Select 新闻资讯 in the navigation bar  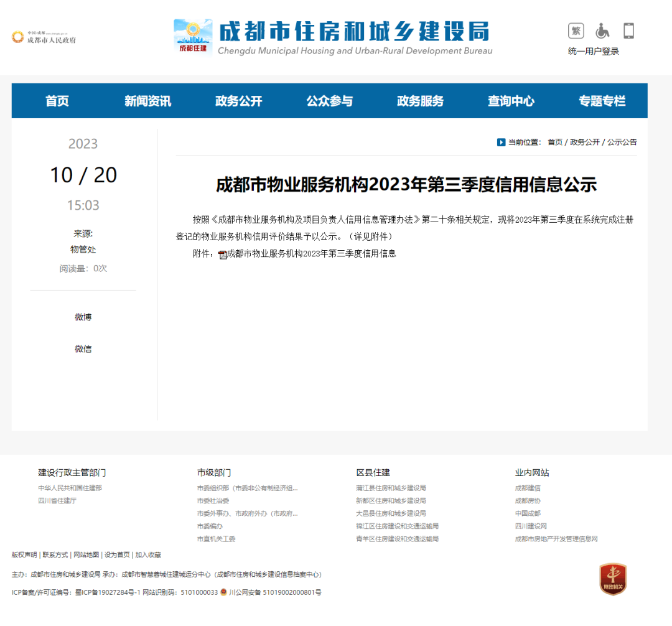coord(147,101)
